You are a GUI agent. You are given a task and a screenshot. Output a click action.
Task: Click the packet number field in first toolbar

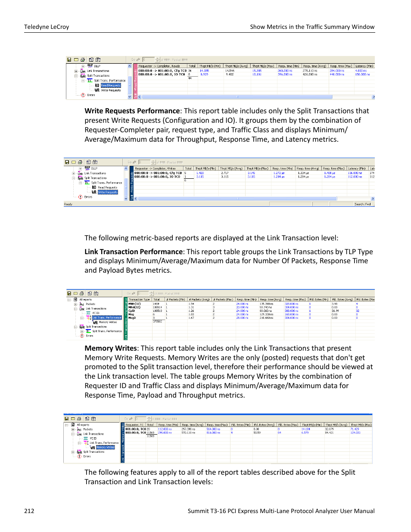pos(148,60)
